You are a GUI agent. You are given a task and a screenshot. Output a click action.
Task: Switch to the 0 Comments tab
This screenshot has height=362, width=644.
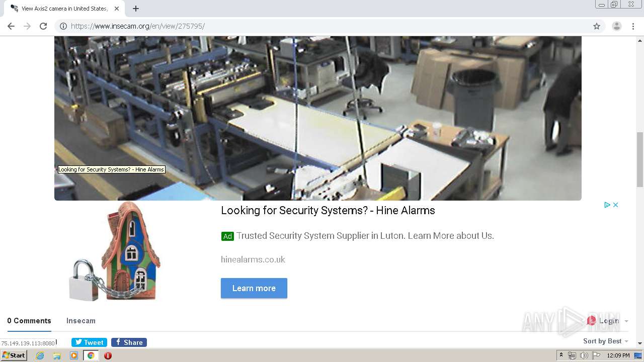pyautogui.click(x=29, y=321)
